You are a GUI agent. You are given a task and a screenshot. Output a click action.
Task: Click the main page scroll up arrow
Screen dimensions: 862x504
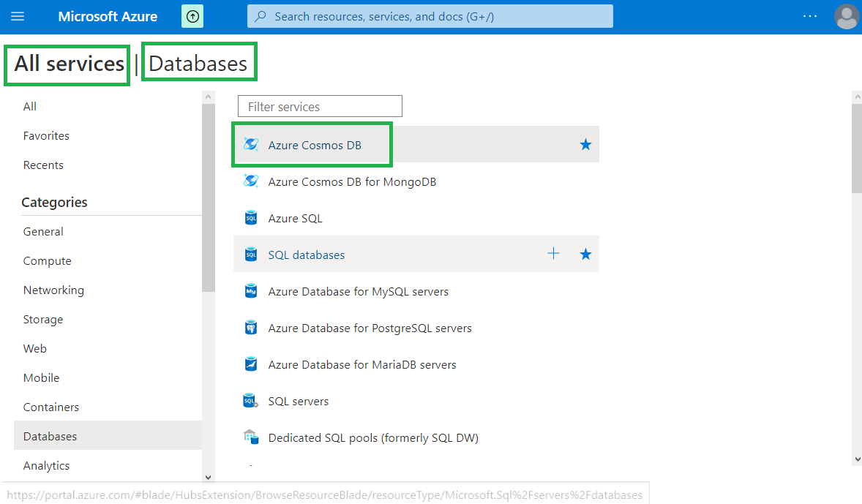click(857, 97)
